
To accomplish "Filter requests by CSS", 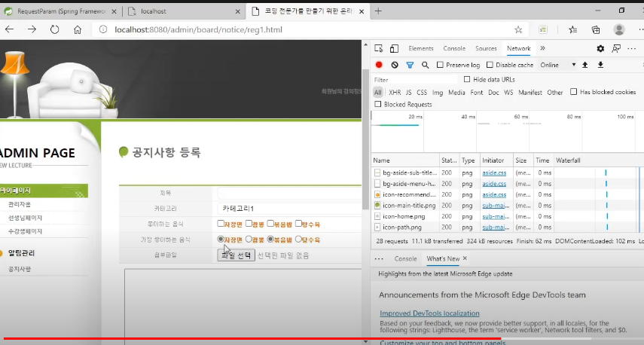I will pos(422,93).
